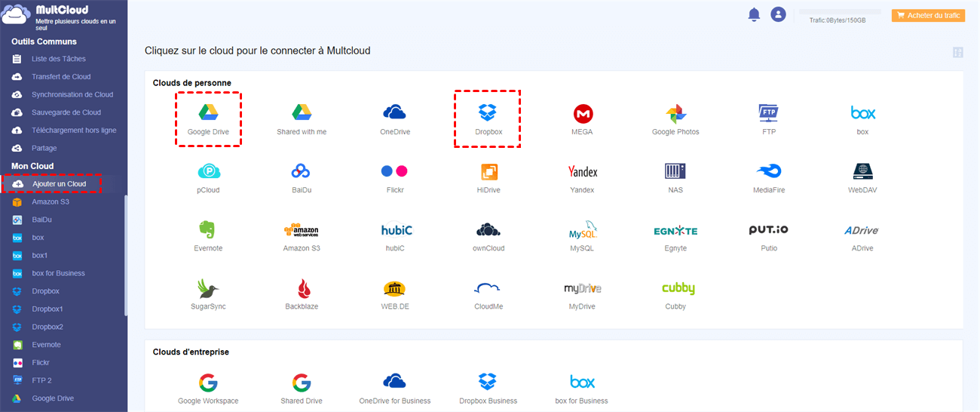The width and height of the screenshot is (980, 412).
Task: Click the sidebar vertical scrollbar
Action: pos(126,255)
